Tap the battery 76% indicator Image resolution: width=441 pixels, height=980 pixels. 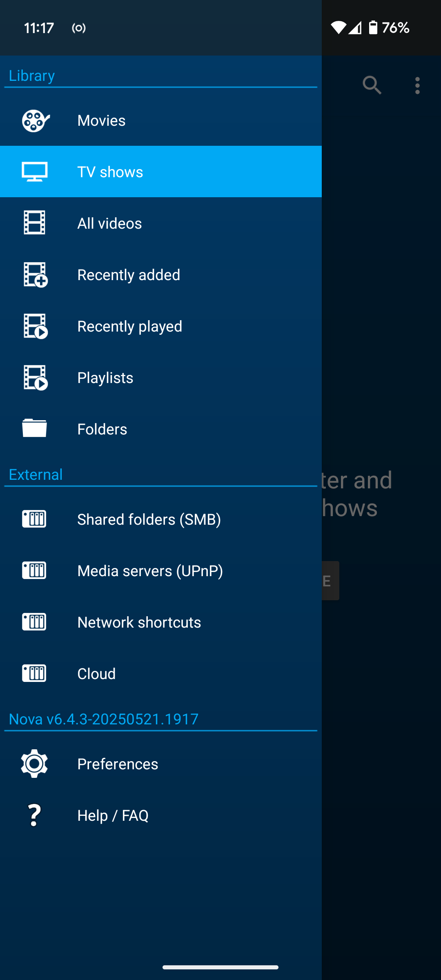[389, 28]
